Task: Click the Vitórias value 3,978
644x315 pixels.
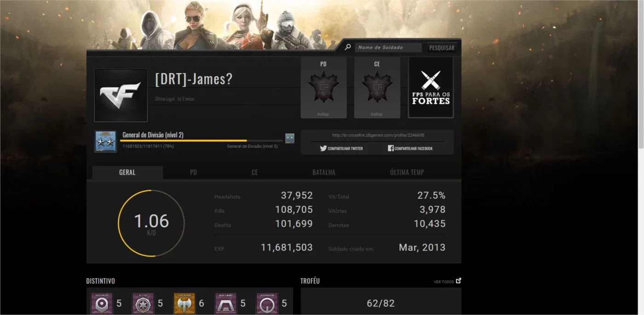Action: click(x=432, y=210)
